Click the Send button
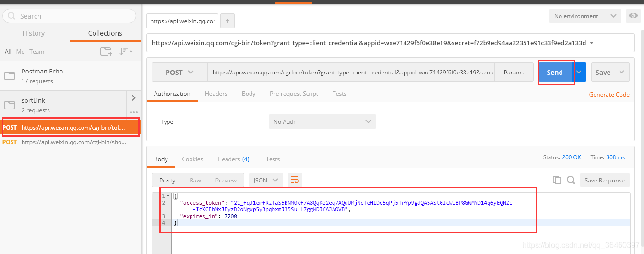This screenshot has width=644, height=254. coord(555,72)
